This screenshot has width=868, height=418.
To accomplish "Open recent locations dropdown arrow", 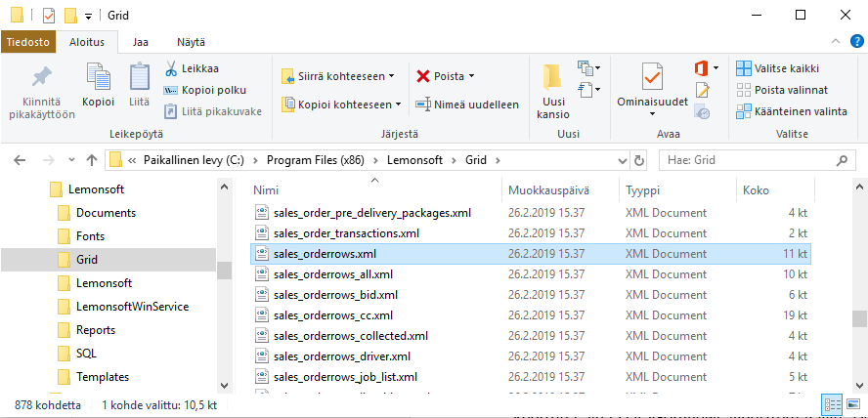I will coord(71,160).
